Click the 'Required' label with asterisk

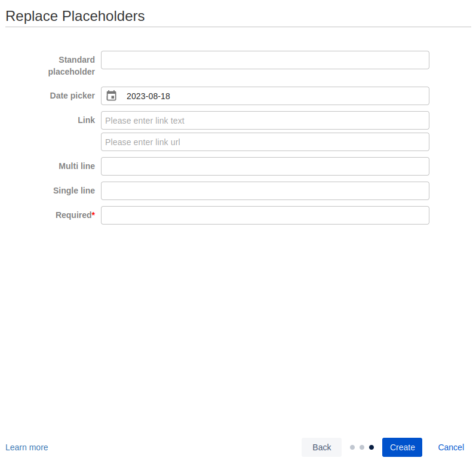click(75, 215)
